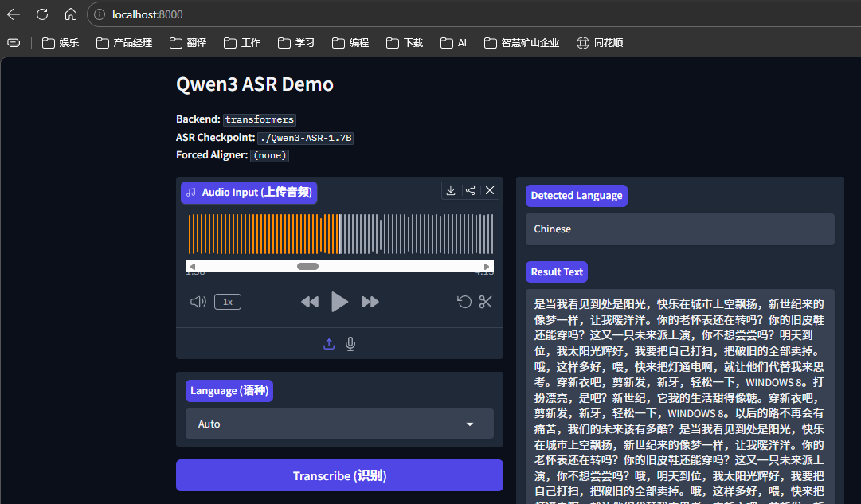Open the 编程 bookmark folder

[350, 43]
